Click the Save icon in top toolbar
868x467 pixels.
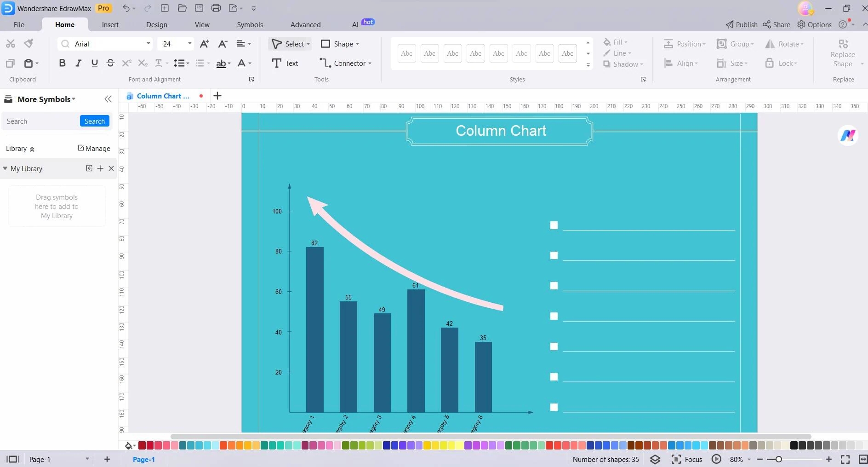pyautogui.click(x=199, y=8)
